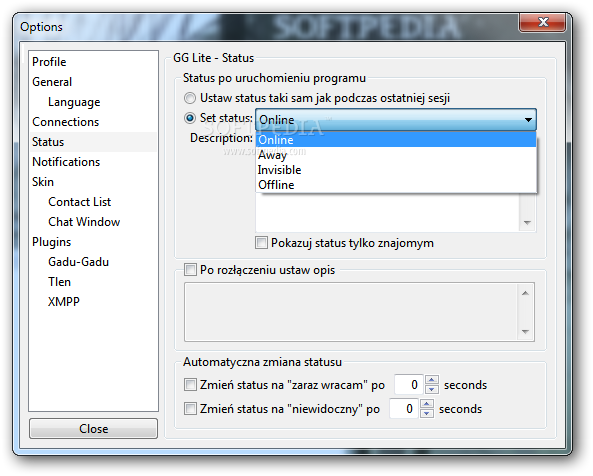
Task: Choose Away from the status list
Action: (396, 155)
